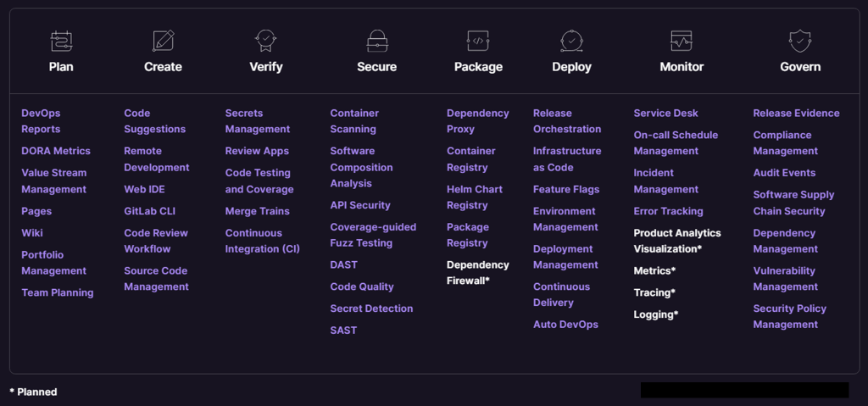
Task: Open the Feature Flags link
Action: tap(566, 189)
